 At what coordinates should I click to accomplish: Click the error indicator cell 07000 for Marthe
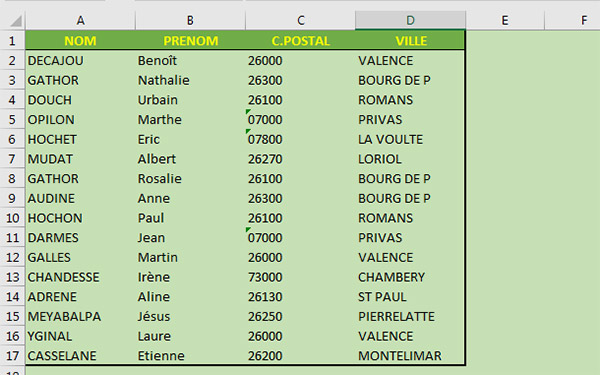pos(300,120)
